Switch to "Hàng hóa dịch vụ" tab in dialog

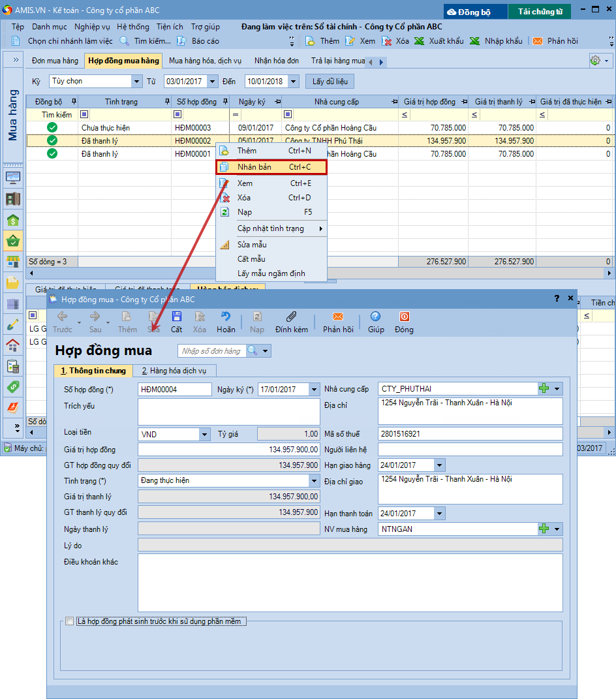coord(174,371)
